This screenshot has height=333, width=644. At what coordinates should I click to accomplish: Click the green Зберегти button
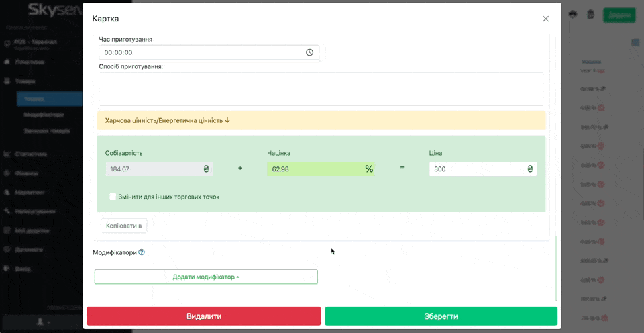(x=441, y=316)
